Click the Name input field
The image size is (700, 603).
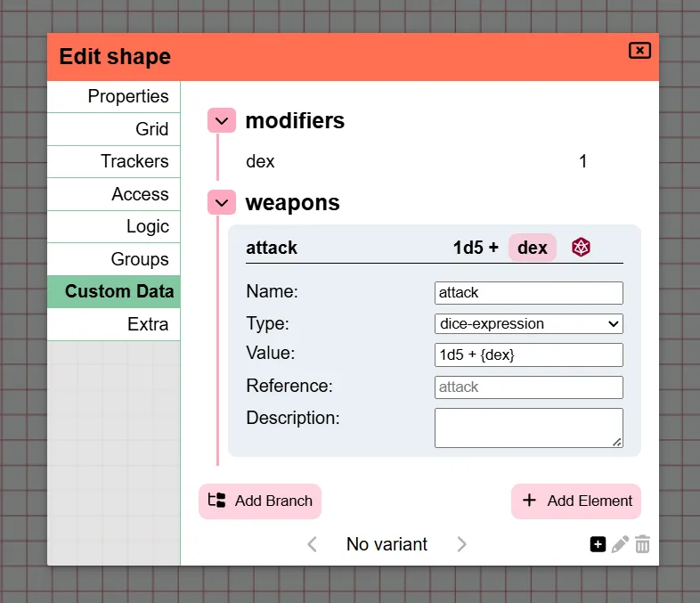(x=529, y=293)
